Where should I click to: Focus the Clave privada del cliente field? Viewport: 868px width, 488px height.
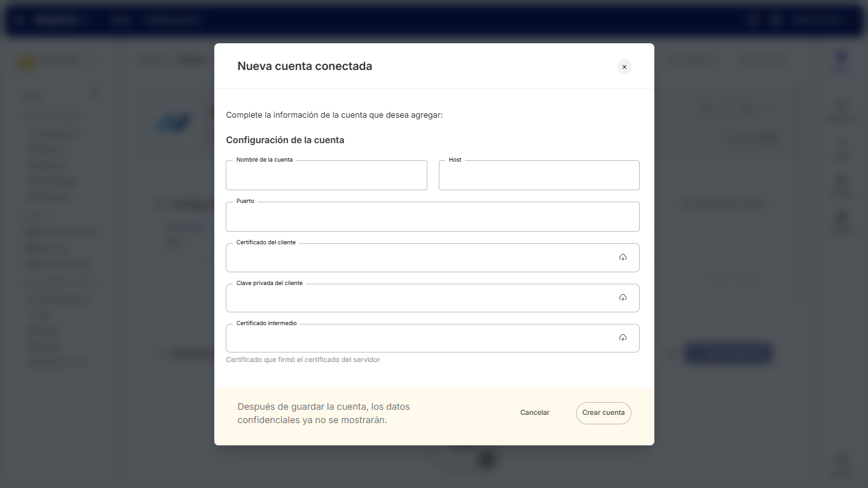pyautogui.click(x=420, y=298)
